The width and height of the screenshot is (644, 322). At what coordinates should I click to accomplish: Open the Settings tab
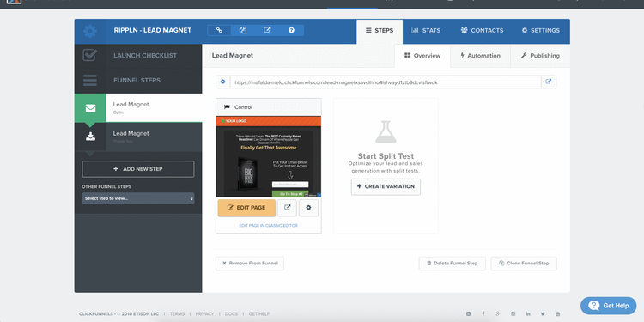tap(540, 31)
